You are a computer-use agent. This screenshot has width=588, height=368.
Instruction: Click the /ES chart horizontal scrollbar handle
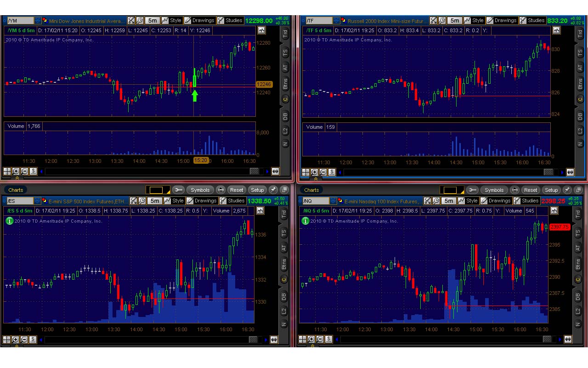(253, 339)
